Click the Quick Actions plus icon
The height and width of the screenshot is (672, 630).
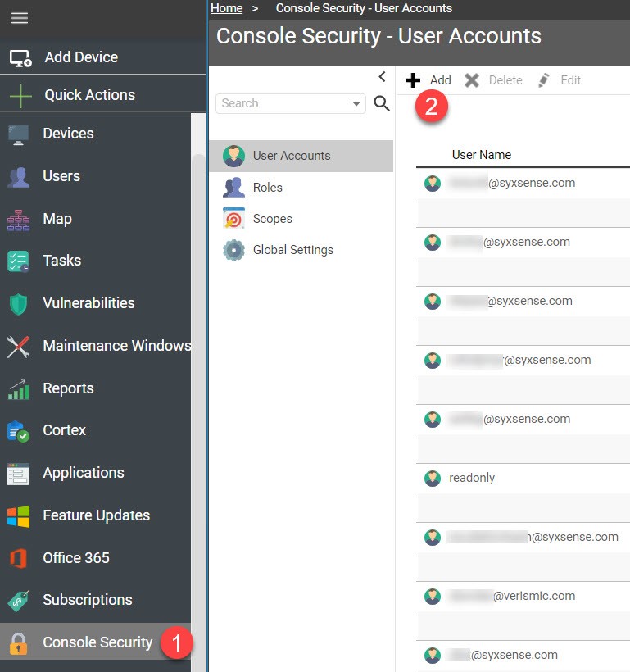(20, 95)
